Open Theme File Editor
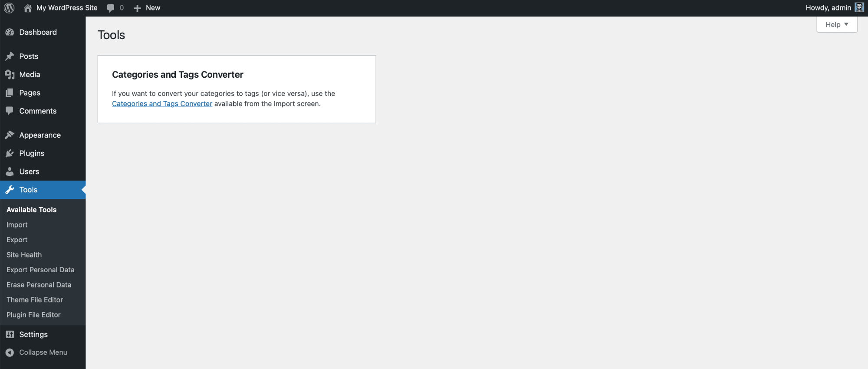 pyautogui.click(x=35, y=300)
